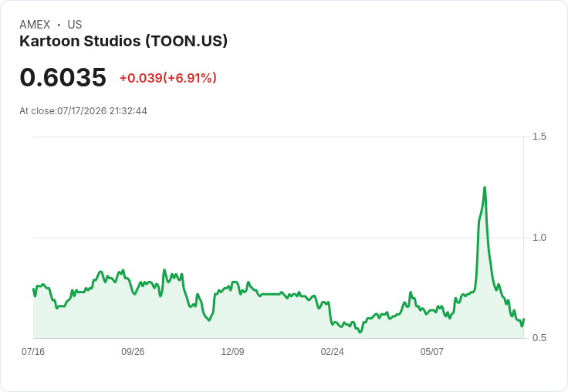Click the chart line's rightmost endpoint
568x392 pixels.
click(524, 319)
